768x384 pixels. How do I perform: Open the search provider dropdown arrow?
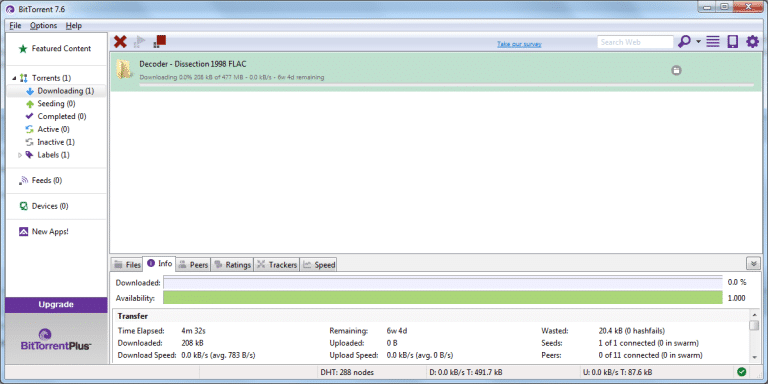coord(698,42)
